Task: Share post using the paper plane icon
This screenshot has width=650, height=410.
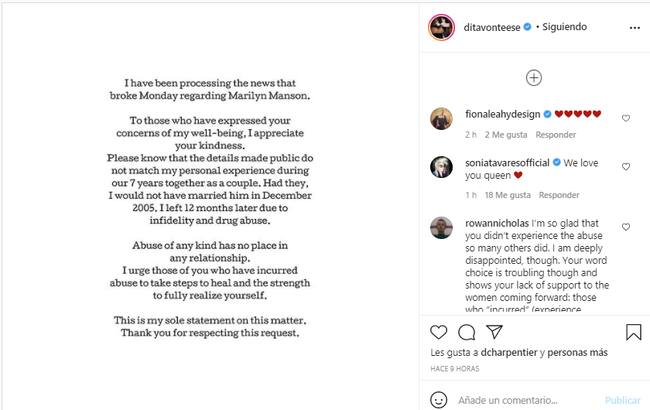Action: point(494,331)
